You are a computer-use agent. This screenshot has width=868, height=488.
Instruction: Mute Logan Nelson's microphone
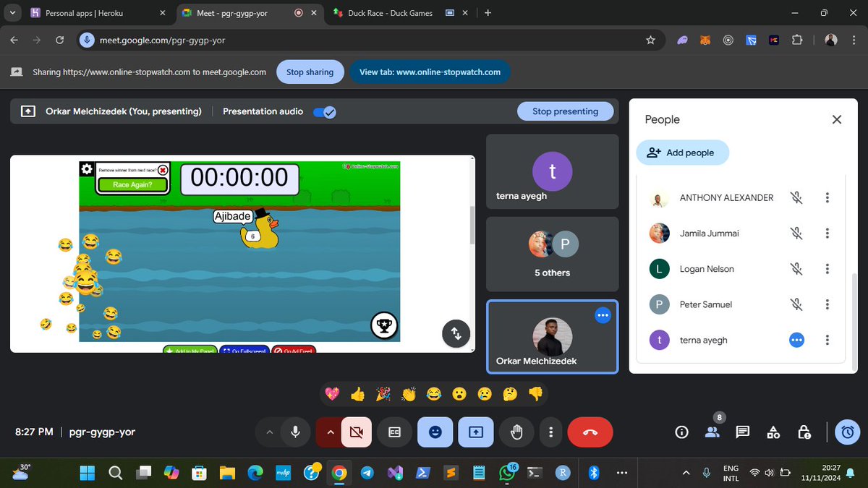point(796,269)
